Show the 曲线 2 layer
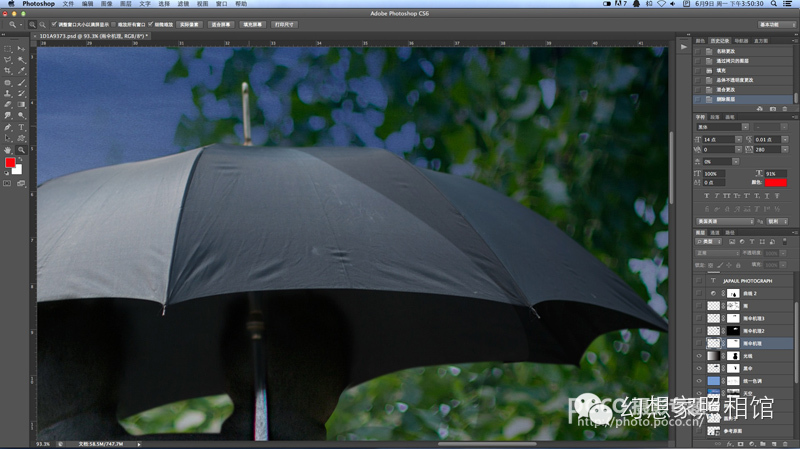The width and height of the screenshot is (800, 449). tap(699, 293)
